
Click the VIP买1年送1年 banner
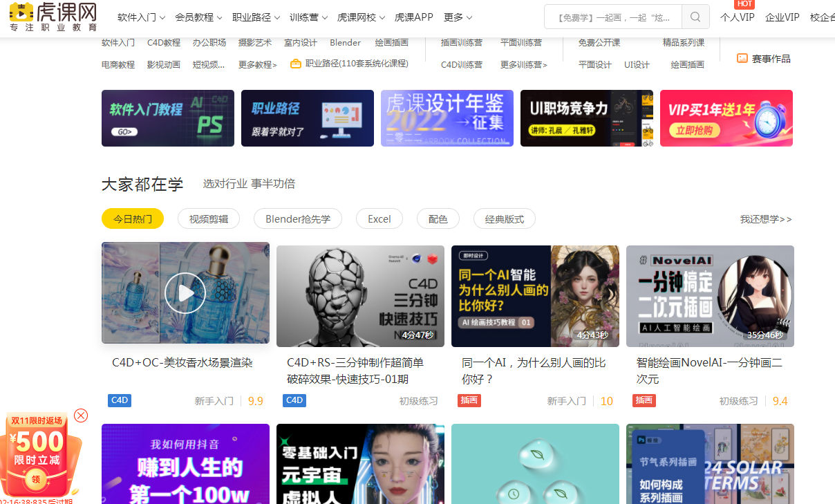pyautogui.click(x=726, y=118)
